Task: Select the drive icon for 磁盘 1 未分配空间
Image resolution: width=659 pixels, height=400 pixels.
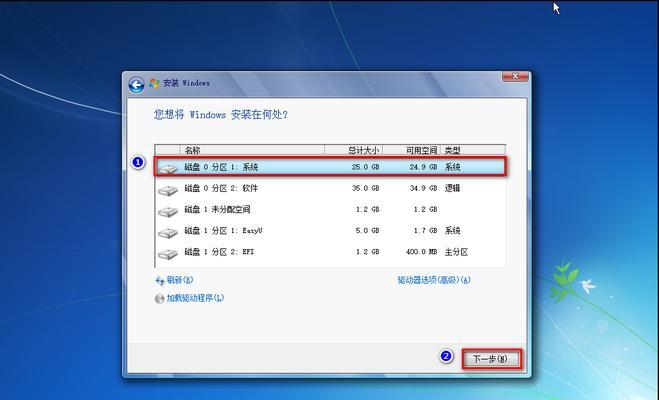Action: coord(168,211)
